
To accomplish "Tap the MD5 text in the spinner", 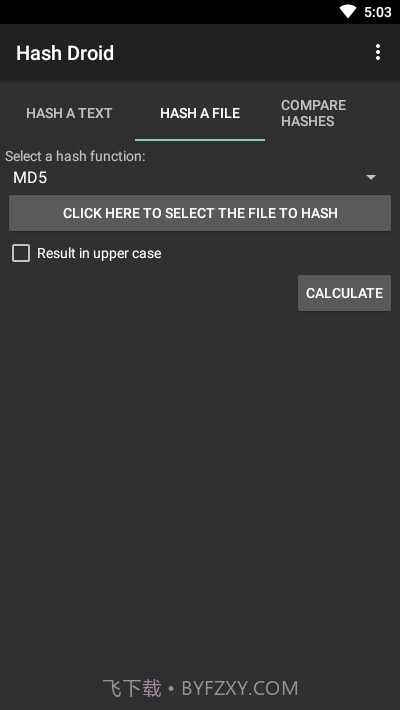I will (x=30, y=178).
